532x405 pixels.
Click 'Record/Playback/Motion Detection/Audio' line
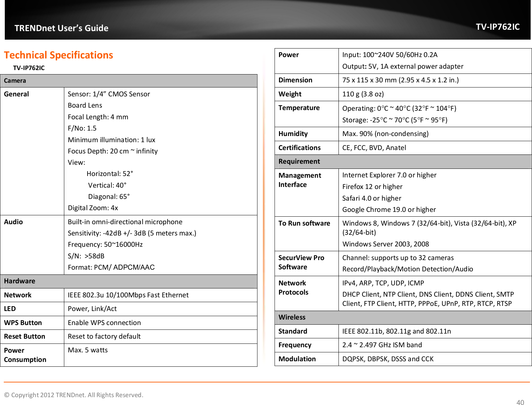click(408, 269)
